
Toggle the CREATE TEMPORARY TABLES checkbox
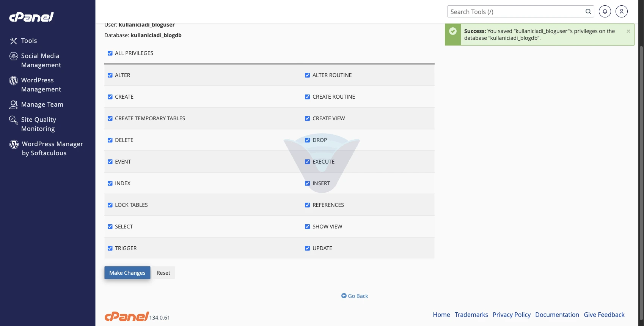click(x=110, y=118)
